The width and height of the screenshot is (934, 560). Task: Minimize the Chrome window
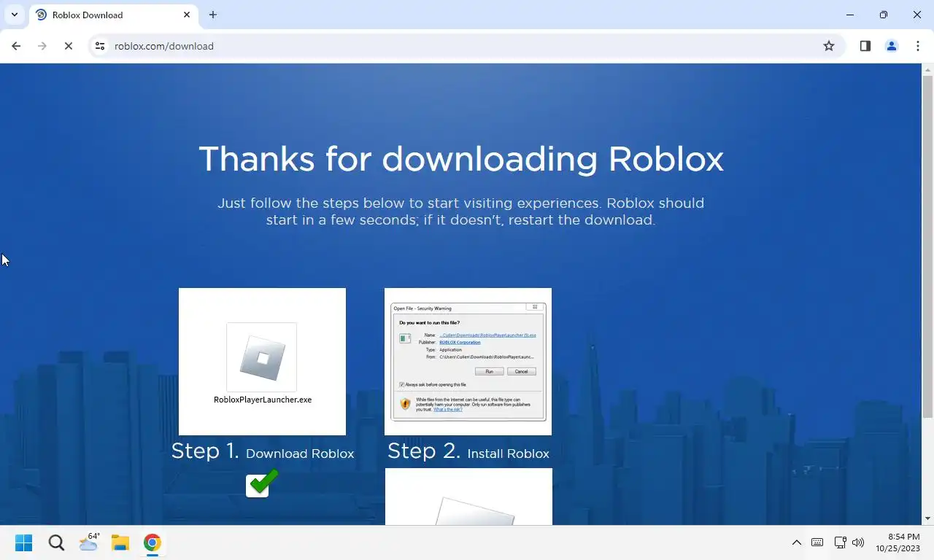point(850,15)
